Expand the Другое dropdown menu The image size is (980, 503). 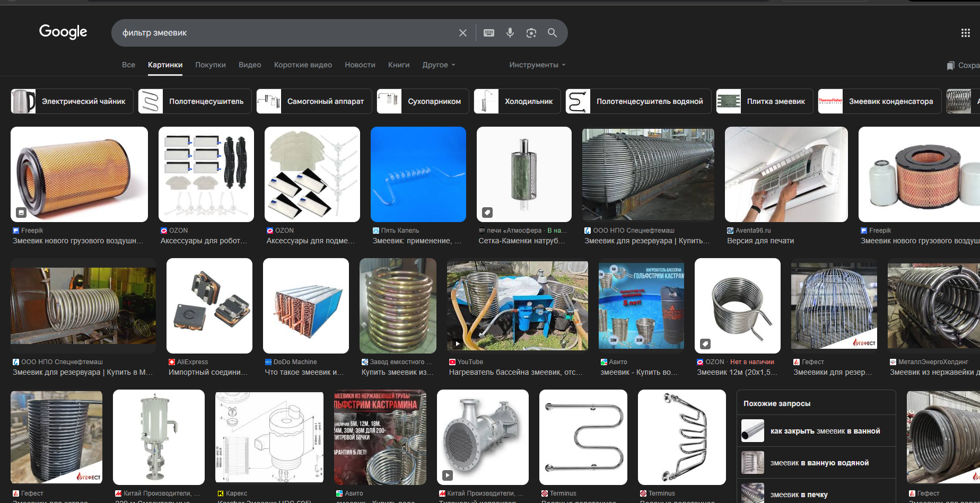click(439, 65)
